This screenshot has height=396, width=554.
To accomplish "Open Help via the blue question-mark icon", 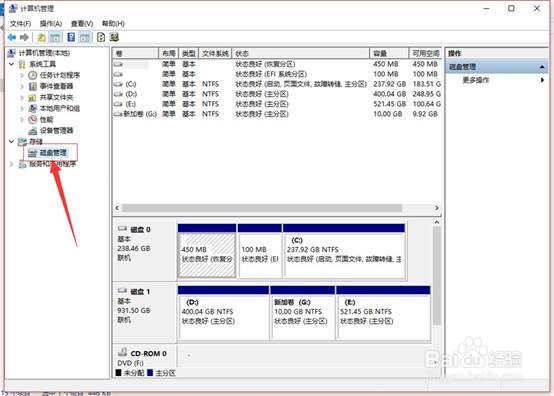I will [71, 37].
